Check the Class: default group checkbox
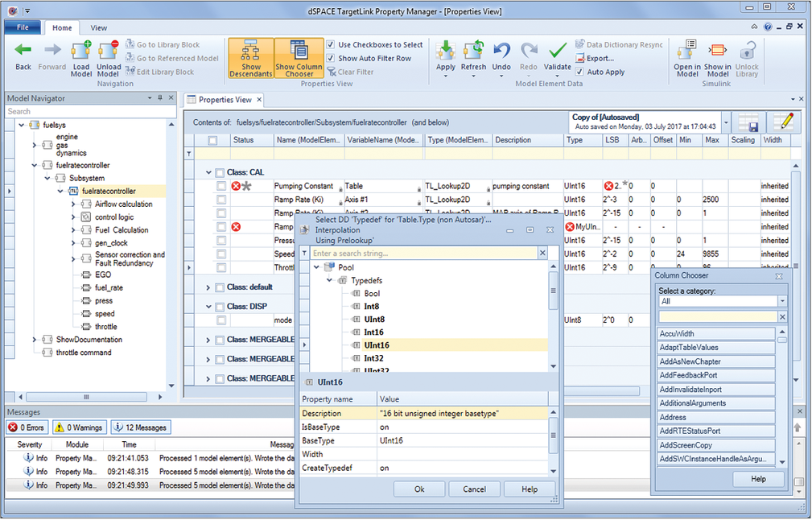This screenshot has width=812, height=520. (220, 287)
